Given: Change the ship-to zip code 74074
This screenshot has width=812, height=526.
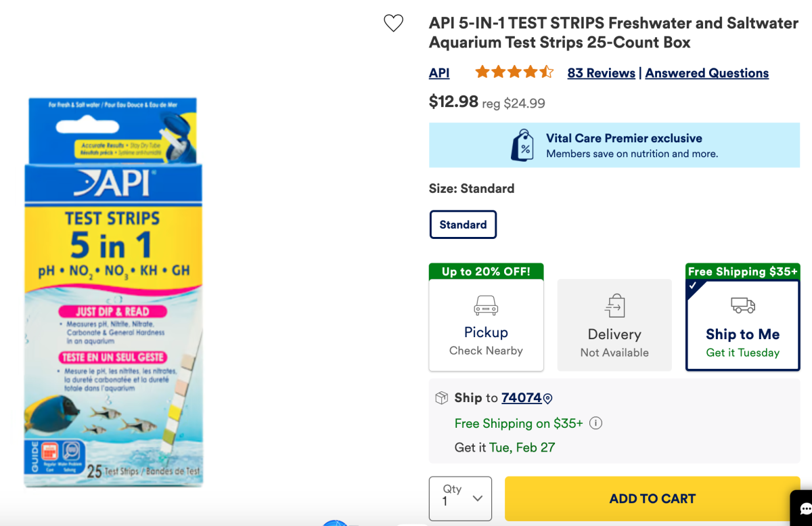Looking at the screenshot, I should pos(521,398).
